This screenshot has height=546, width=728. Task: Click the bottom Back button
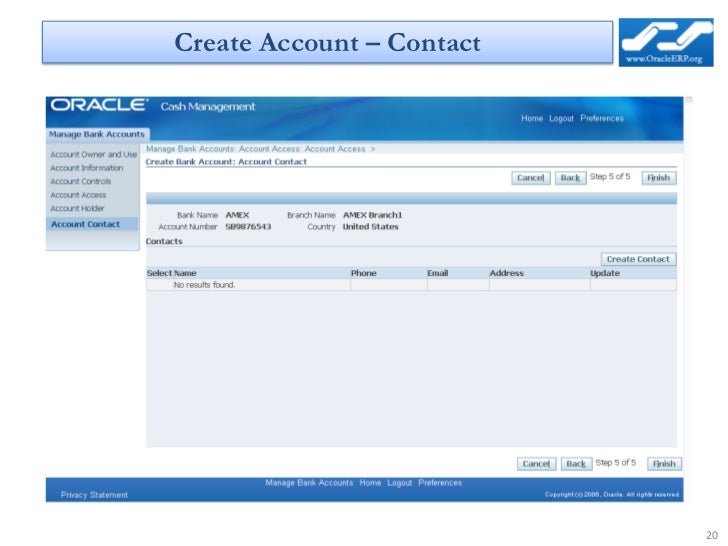pyautogui.click(x=576, y=464)
